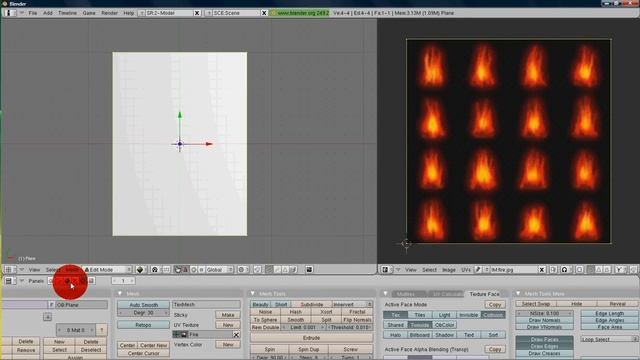Toggle the manipulator hand icon
The height and width of the screenshot is (360, 640).
pyautogui.click(x=178, y=270)
